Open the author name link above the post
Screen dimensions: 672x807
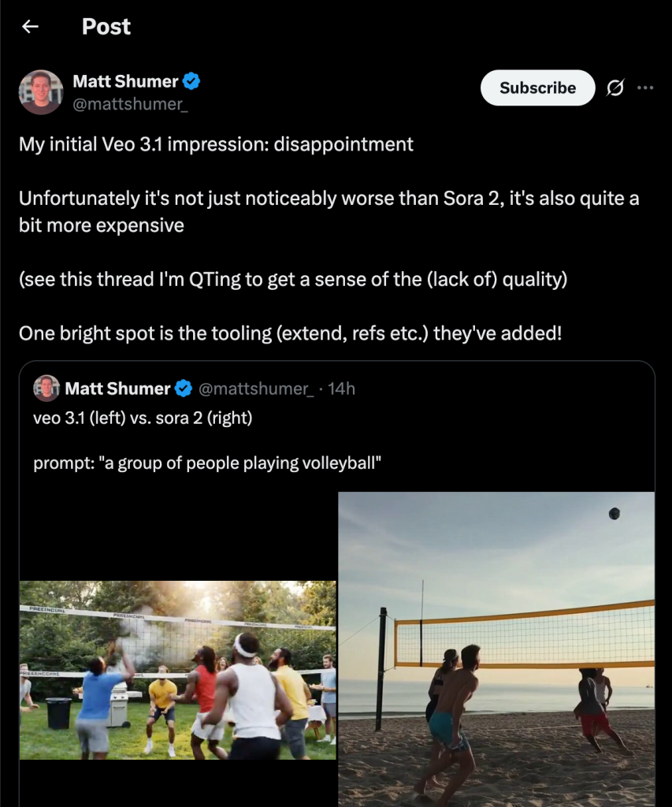coord(125,81)
